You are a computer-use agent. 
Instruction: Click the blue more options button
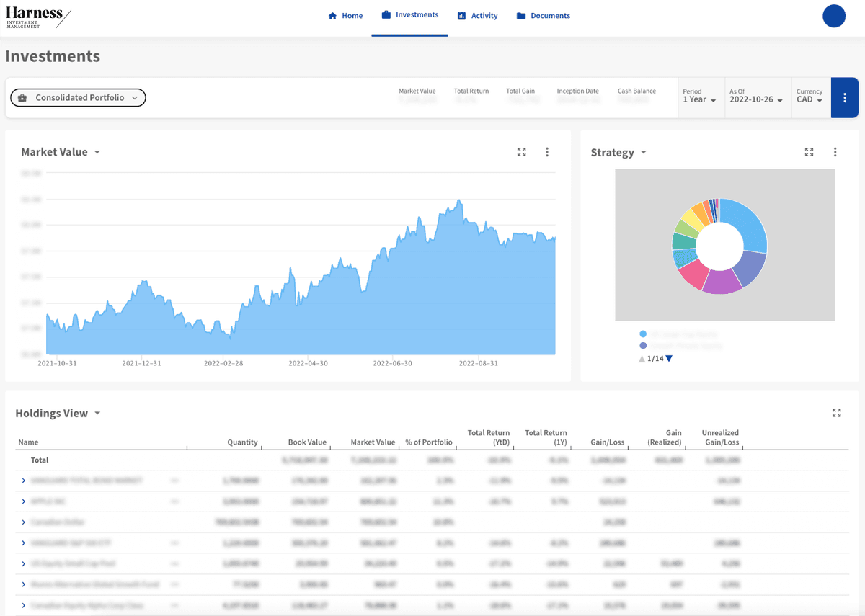click(x=844, y=98)
